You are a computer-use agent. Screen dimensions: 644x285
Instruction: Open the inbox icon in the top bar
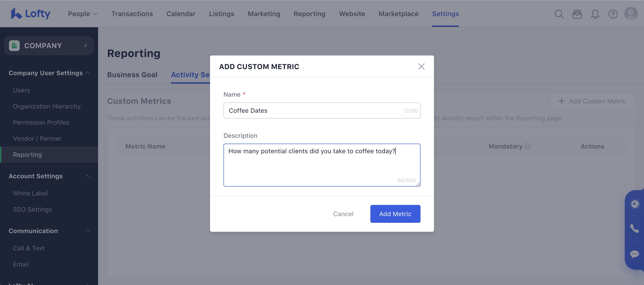click(577, 14)
